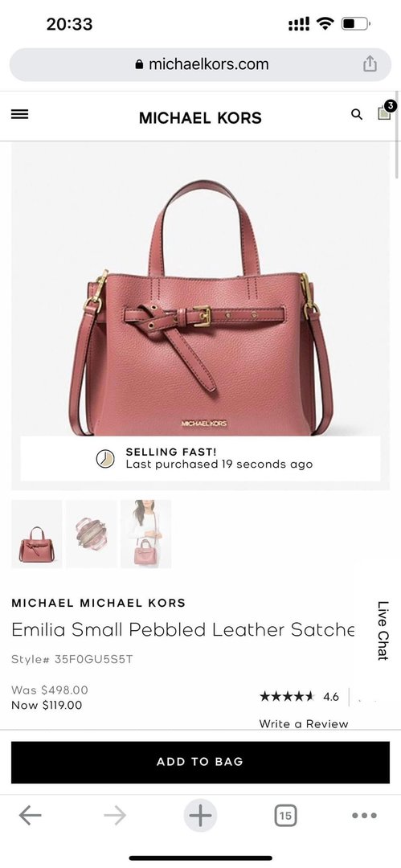Tap the 4.6 star rating
This screenshot has height=868, width=401.
[x=299, y=696]
